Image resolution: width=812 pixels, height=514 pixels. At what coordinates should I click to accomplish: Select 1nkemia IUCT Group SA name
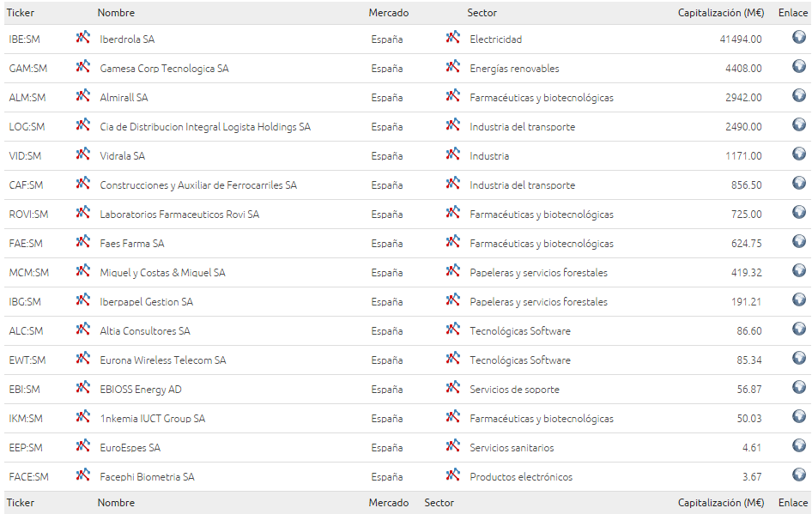pyautogui.click(x=152, y=418)
